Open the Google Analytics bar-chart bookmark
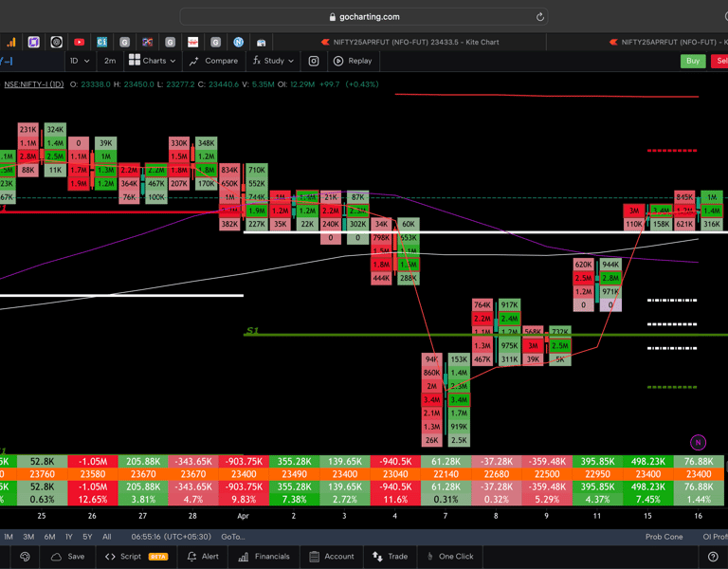The image size is (728, 569). [11, 43]
